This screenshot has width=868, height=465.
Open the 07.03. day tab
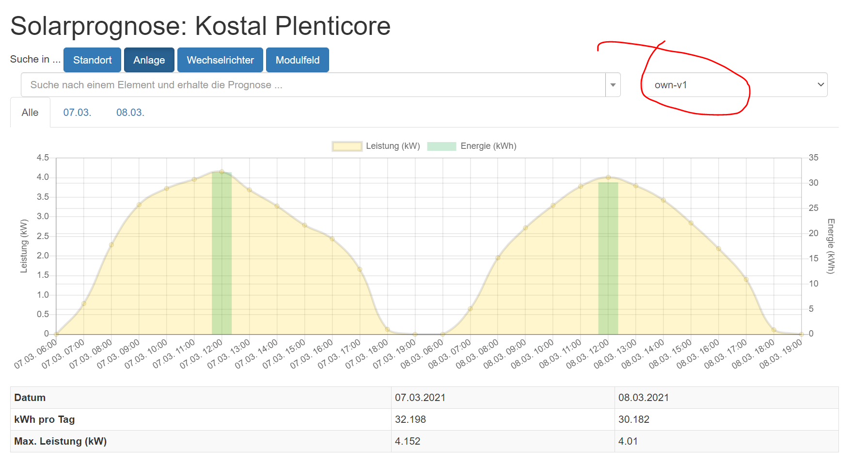point(77,112)
